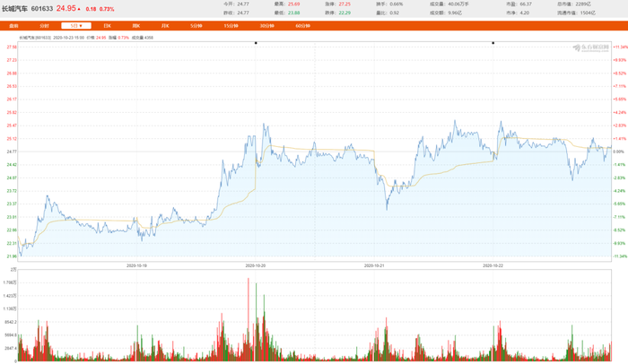Click the 1.708万 volume axis label

pos(10,282)
